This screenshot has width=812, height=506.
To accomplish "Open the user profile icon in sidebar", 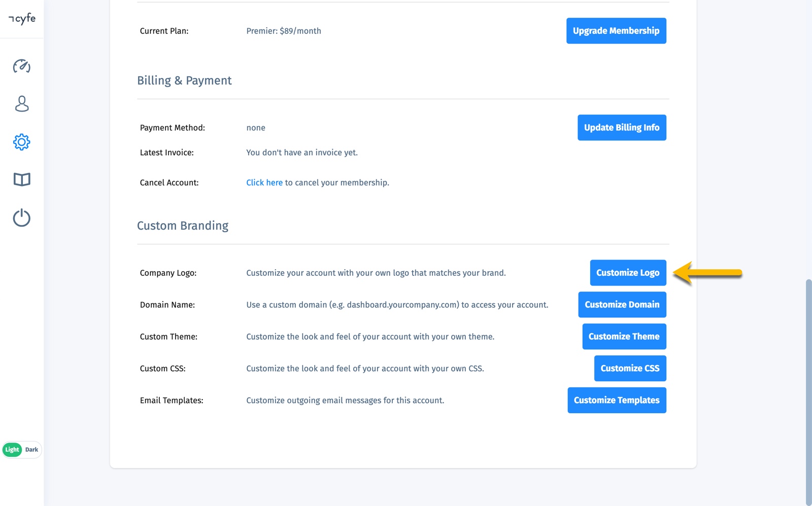I will [x=21, y=104].
